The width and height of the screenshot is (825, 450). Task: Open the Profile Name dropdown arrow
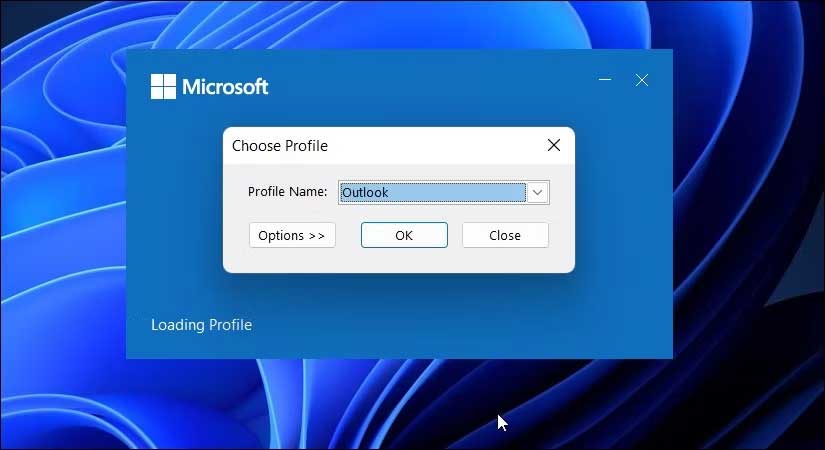[x=537, y=193]
